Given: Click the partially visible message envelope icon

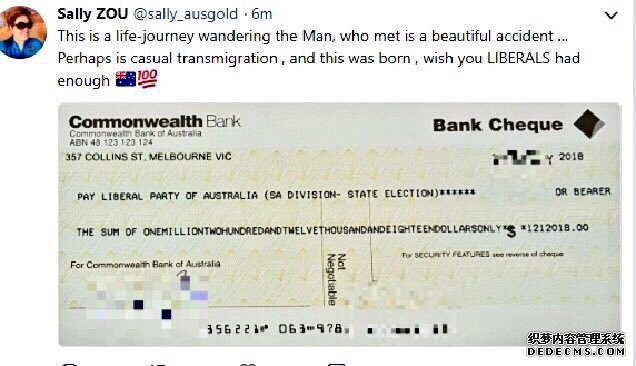Looking at the screenshot, I should pyautogui.click(x=337, y=364).
